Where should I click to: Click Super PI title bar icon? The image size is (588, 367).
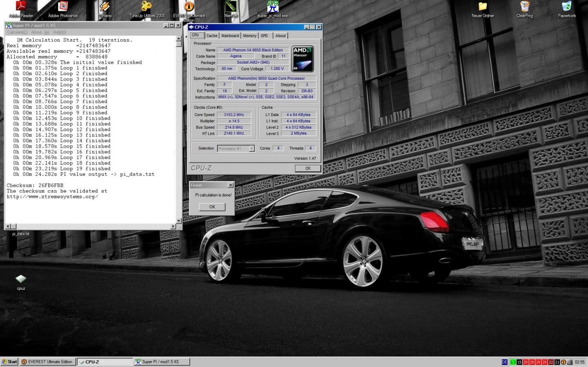click(x=8, y=25)
